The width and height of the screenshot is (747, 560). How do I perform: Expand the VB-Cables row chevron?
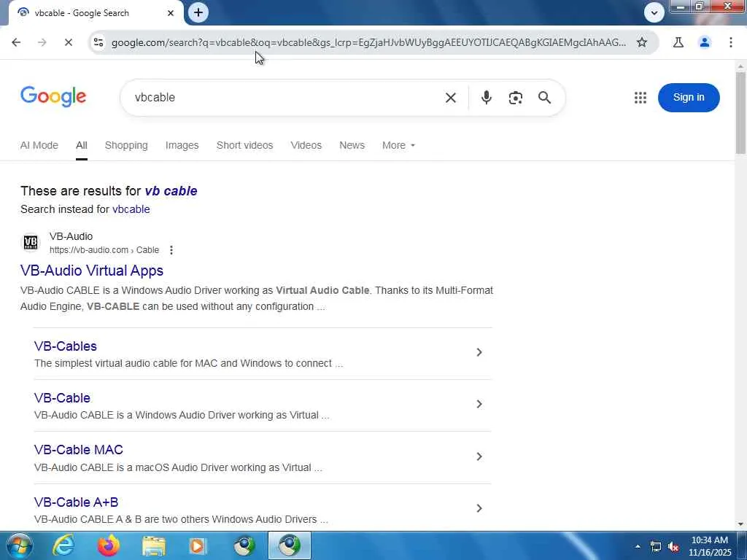click(479, 352)
